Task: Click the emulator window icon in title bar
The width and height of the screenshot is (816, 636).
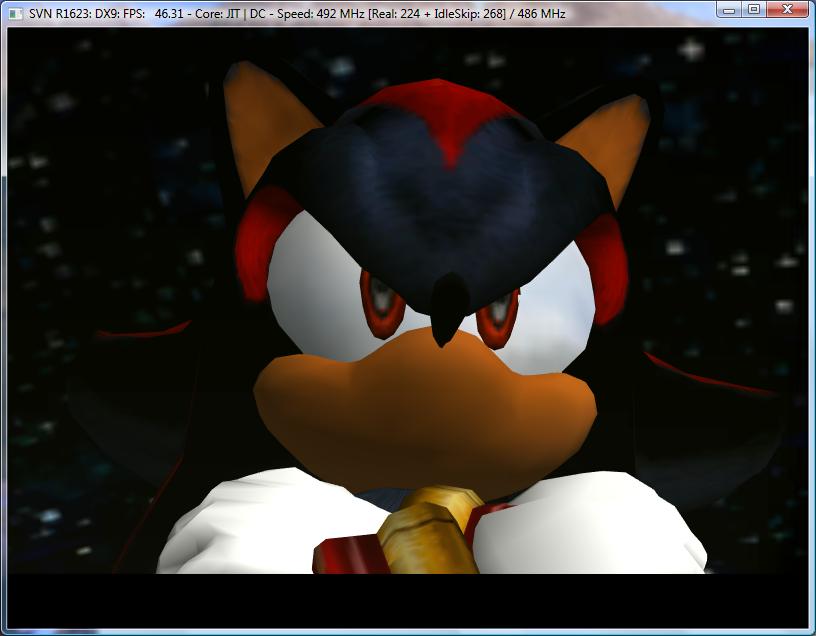Action: (x=16, y=14)
